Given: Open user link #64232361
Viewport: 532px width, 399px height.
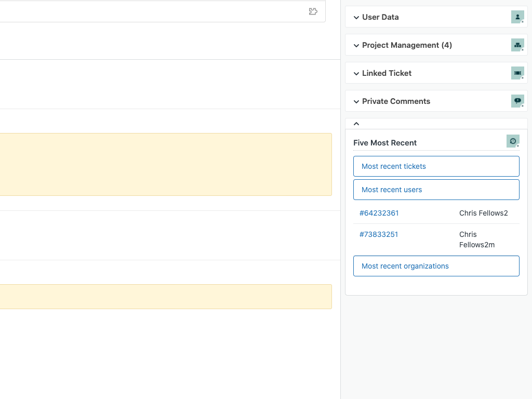Looking at the screenshot, I should pos(379,213).
